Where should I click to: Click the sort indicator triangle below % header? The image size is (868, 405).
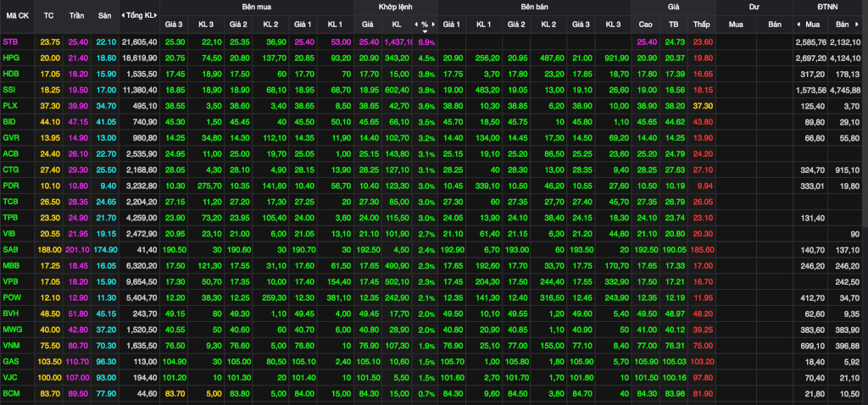[425, 31]
